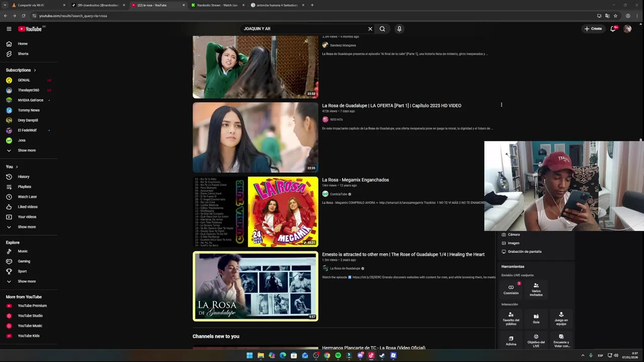Screen dimensions: 644x362
Task: Open Windows Start menu
Action: [x=250, y=355]
